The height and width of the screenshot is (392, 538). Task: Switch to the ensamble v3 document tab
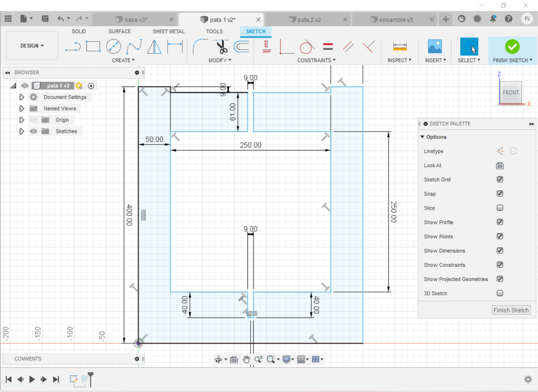(395, 20)
